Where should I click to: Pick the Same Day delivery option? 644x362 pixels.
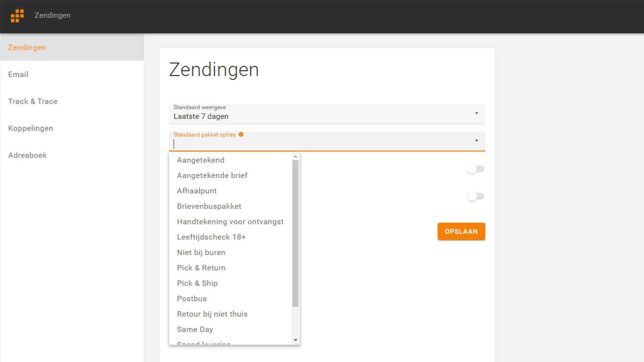pos(195,329)
